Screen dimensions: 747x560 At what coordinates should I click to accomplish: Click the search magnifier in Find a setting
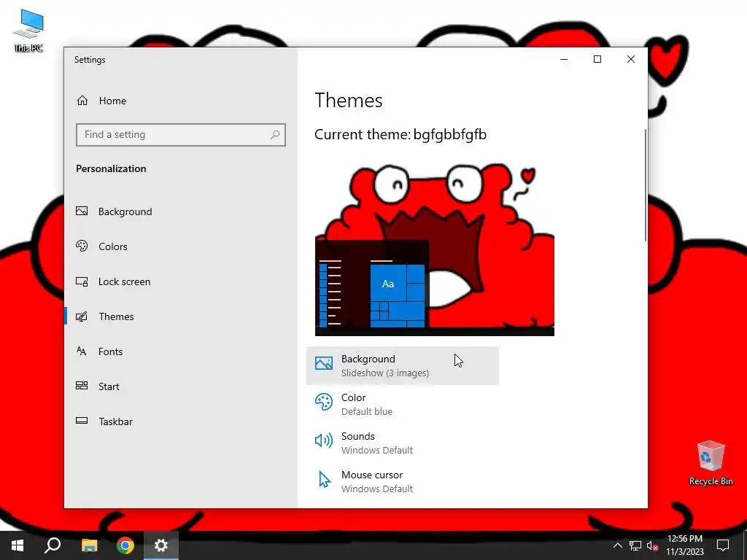(275, 135)
